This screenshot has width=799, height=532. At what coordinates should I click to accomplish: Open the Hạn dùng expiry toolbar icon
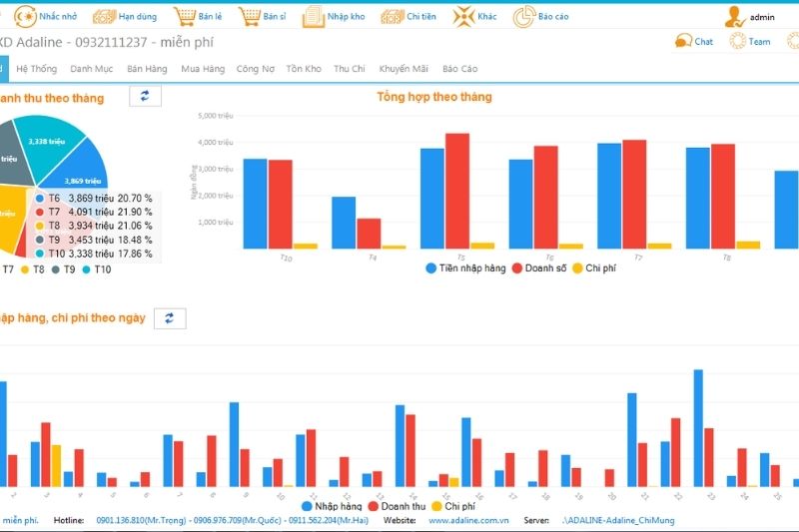click(103, 17)
